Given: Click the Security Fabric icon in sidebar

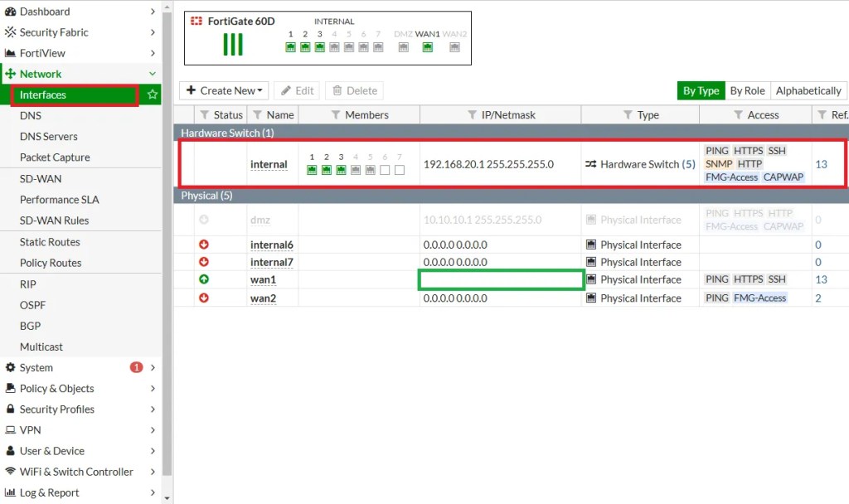Looking at the screenshot, I should (x=10, y=32).
